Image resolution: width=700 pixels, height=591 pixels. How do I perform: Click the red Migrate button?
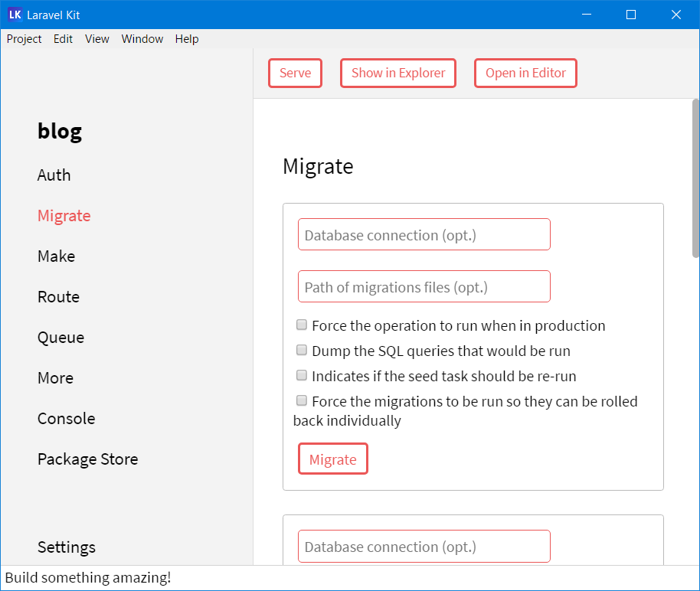(332, 459)
